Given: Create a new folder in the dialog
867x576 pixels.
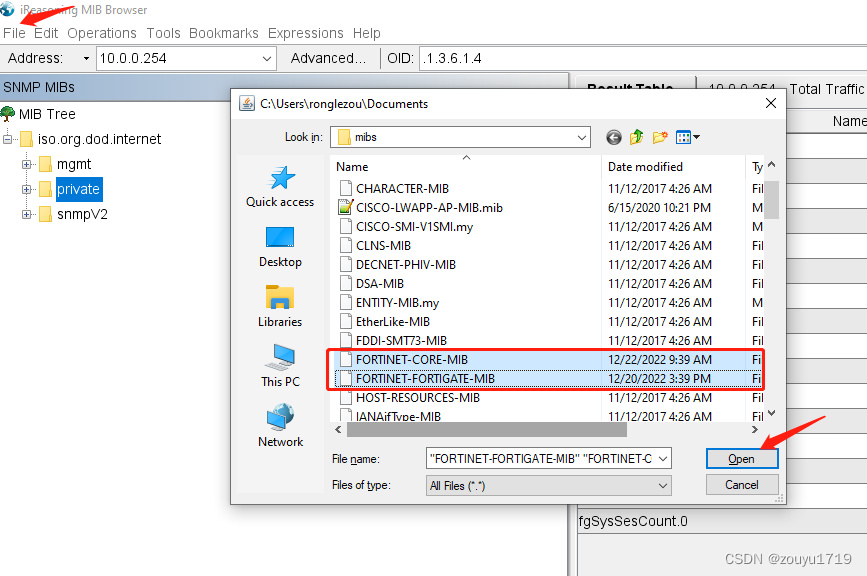Looking at the screenshot, I should pos(659,137).
